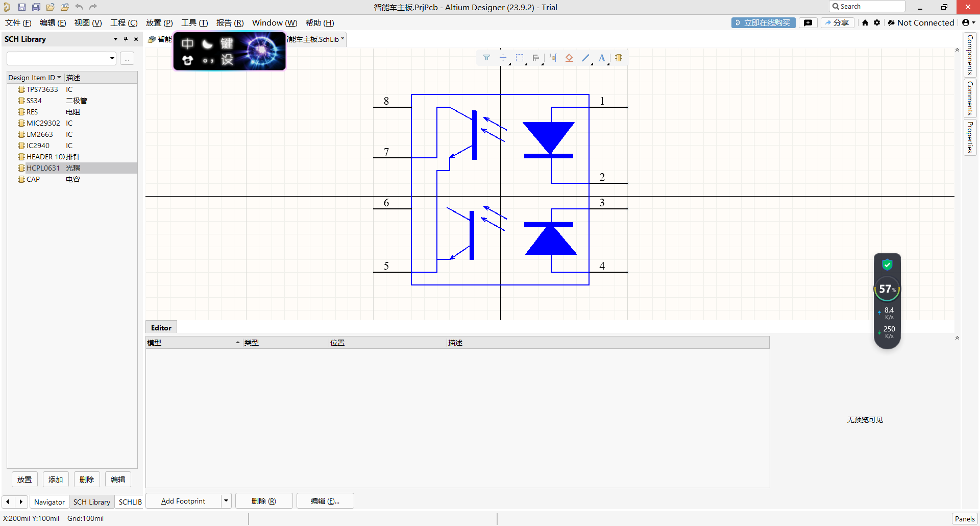Click the Align Objects tool

click(x=536, y=58)
